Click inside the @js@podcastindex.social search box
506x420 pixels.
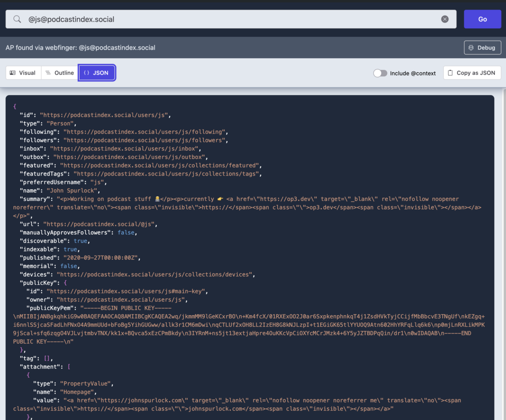[228, 19]
